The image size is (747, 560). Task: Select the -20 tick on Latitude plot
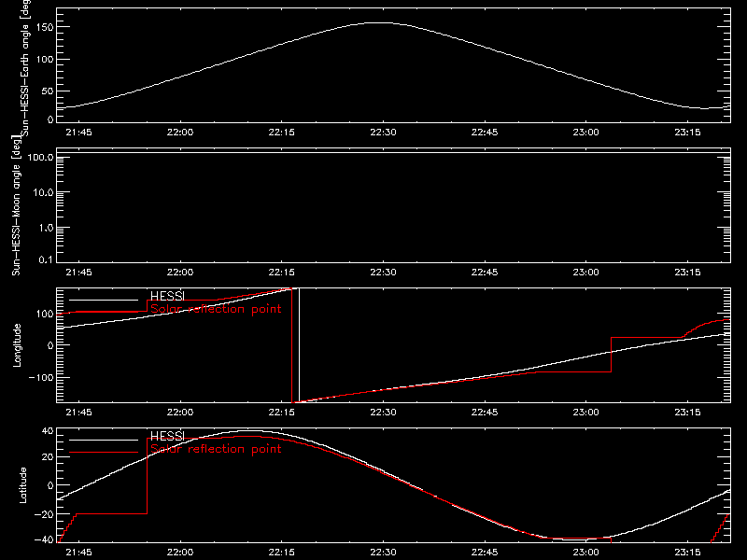[x=44, y=514]
